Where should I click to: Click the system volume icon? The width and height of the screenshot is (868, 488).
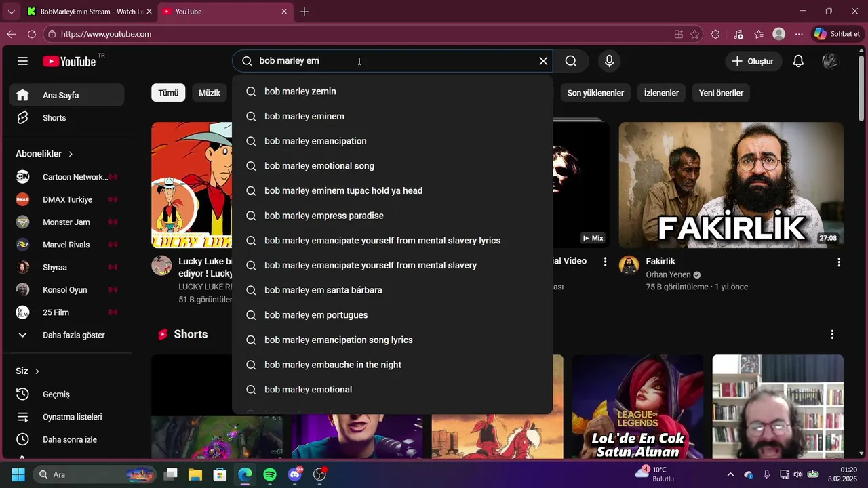pyautogui.click(x=797, y=474)
